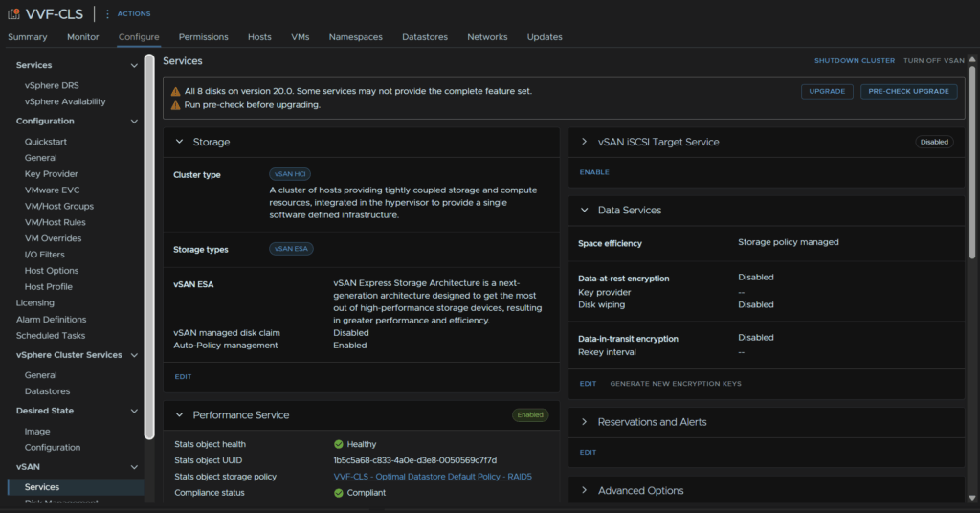This screenshot has width=980, height=513.
Task: Open Host Profile in sidebar
Action: tap(48, 287)
